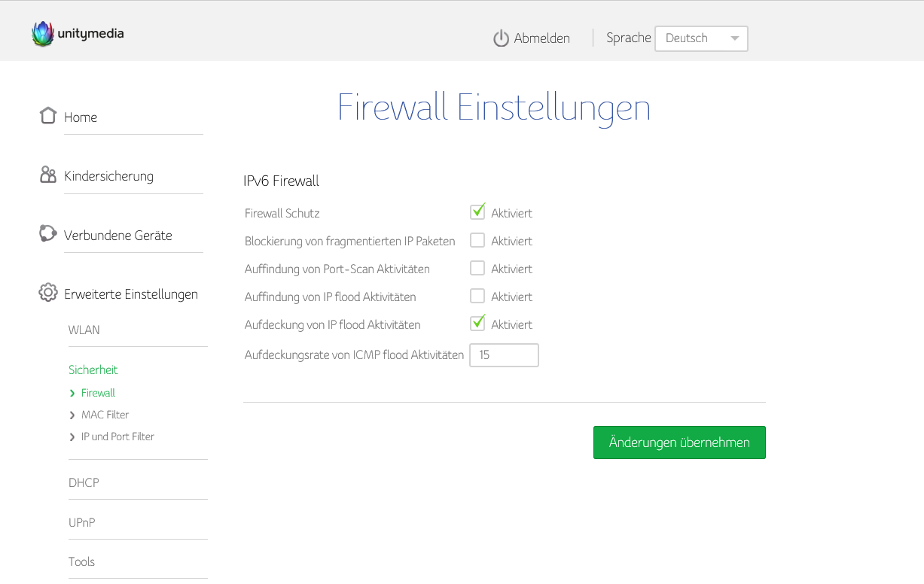
Task: Click the power icon next to Abmelden
Action: pos(501,38)
